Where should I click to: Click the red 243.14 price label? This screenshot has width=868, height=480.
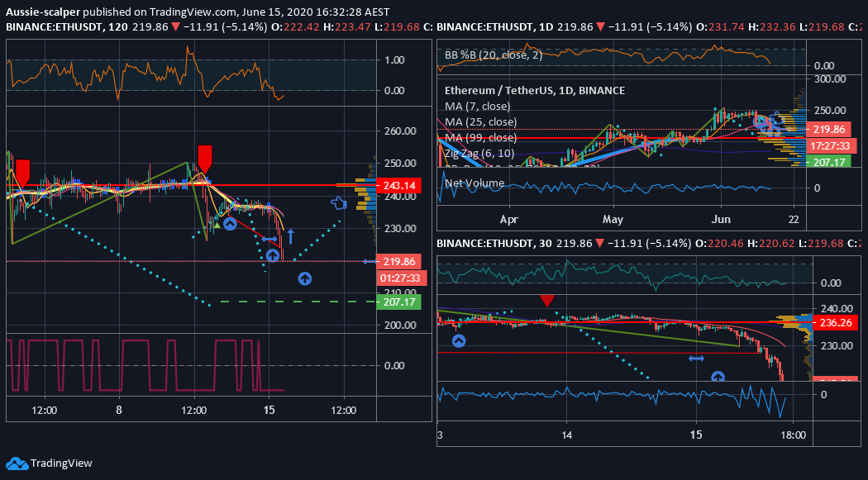coord(398,185)
